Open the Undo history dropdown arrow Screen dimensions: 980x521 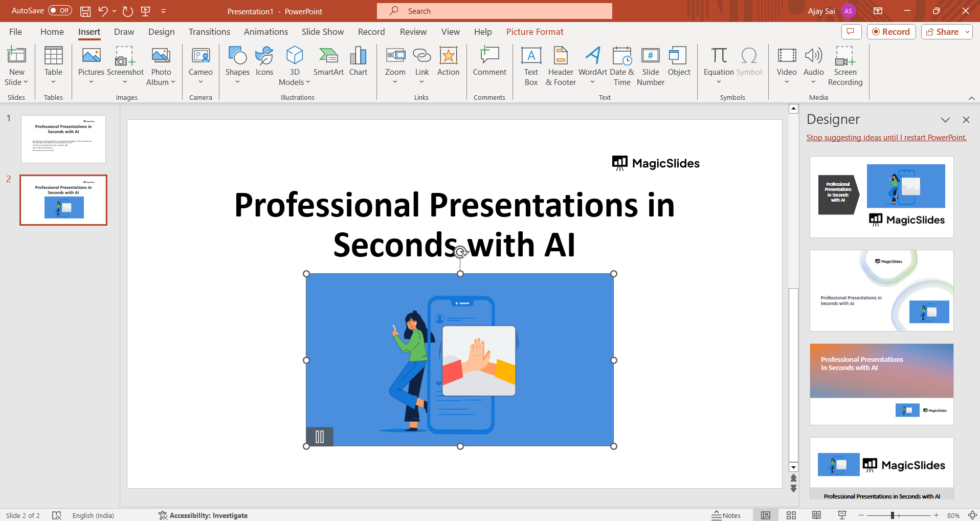coord(114,11)
